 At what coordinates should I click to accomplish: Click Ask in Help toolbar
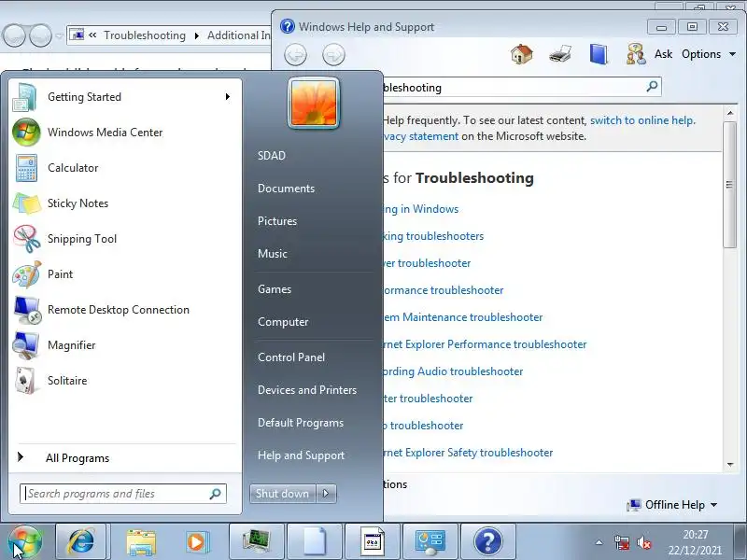(x=663, y=54)
